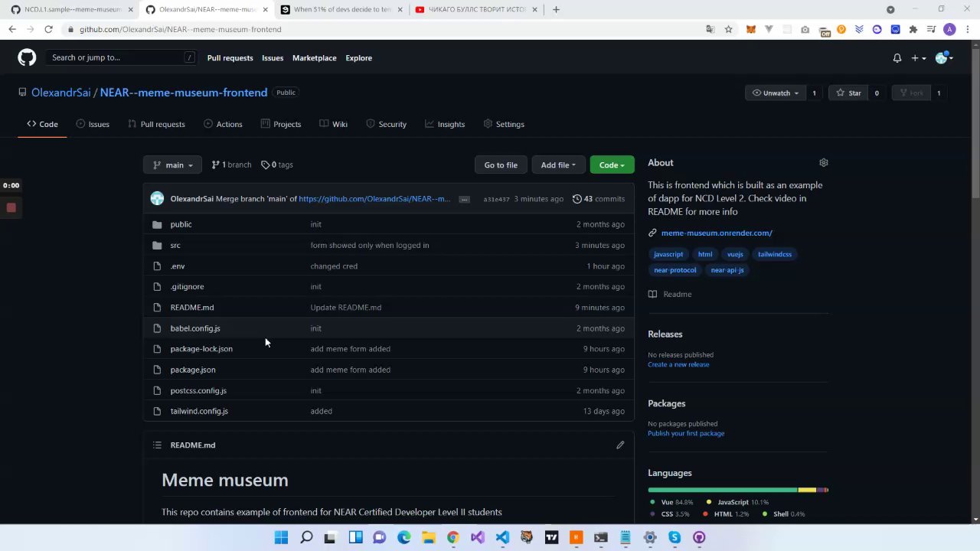This screenshot has height=551, width=980.
Task: Switch to the Actions tab
Action: tap(223, 124)
